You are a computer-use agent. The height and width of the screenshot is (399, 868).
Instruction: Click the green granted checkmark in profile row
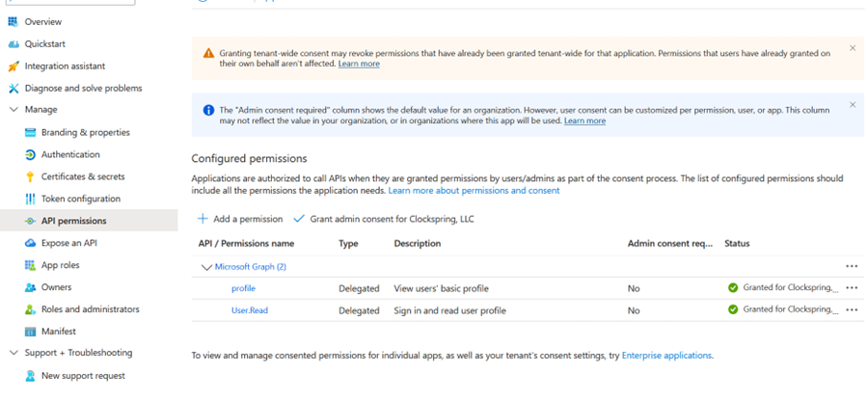(733, 288)
